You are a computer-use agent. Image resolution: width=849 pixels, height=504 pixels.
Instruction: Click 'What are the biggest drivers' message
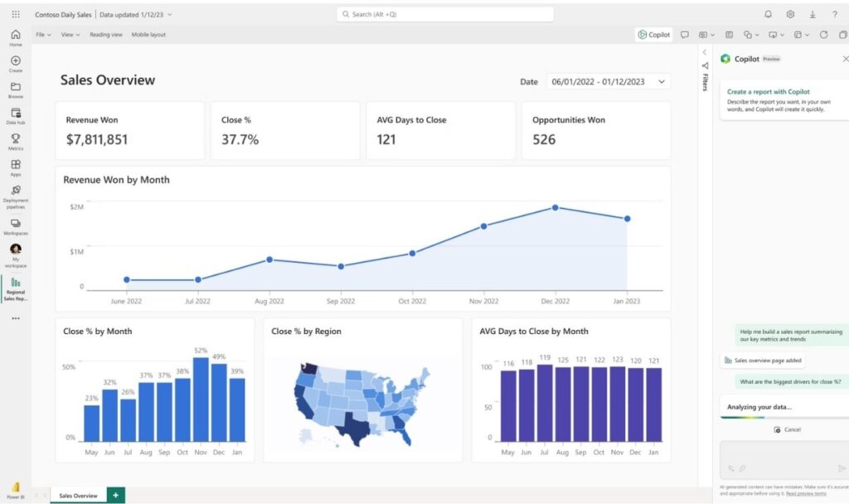click(x=790, y=381)
